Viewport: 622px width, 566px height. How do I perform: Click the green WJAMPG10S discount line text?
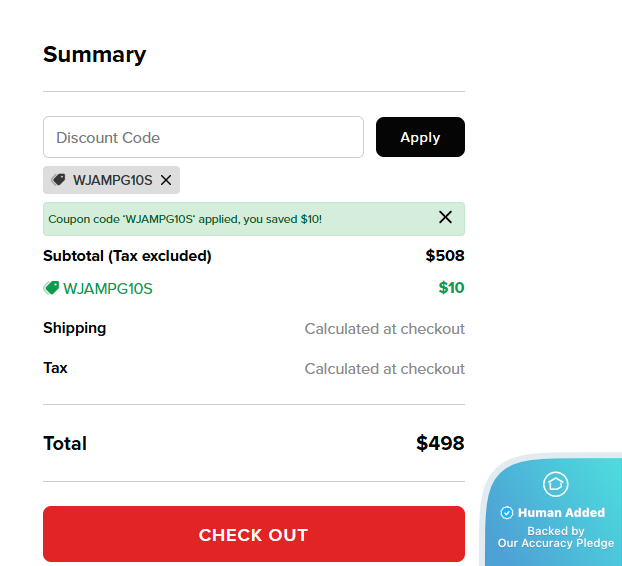coord(108,289)
